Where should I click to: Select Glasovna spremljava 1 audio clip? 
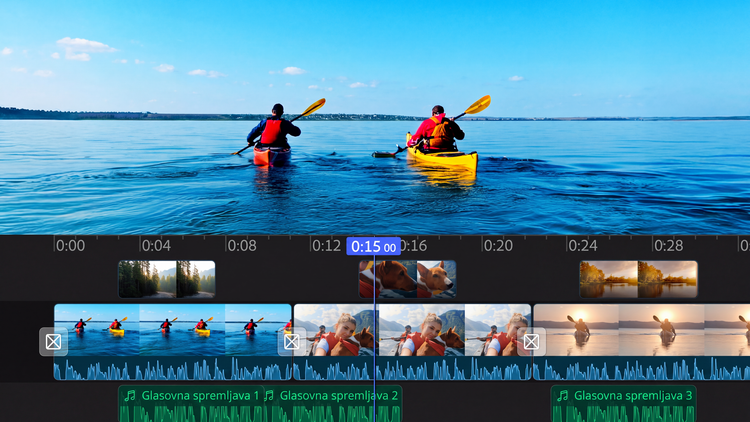(x=191, y=404)
